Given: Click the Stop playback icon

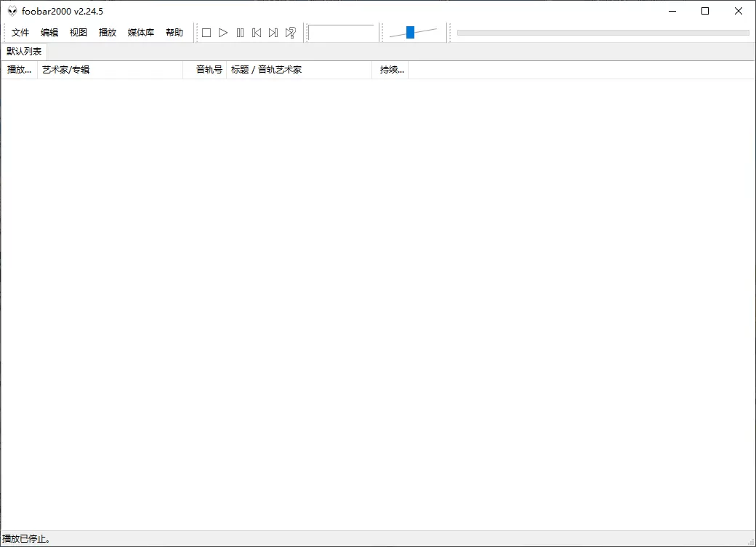Looking at the screenshot, I should 206,32.
